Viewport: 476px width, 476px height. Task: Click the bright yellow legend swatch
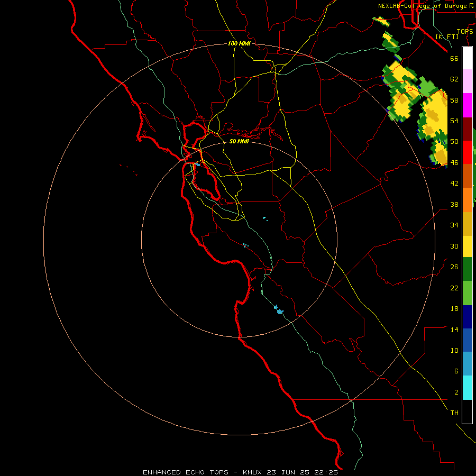[x=467, y=246]
